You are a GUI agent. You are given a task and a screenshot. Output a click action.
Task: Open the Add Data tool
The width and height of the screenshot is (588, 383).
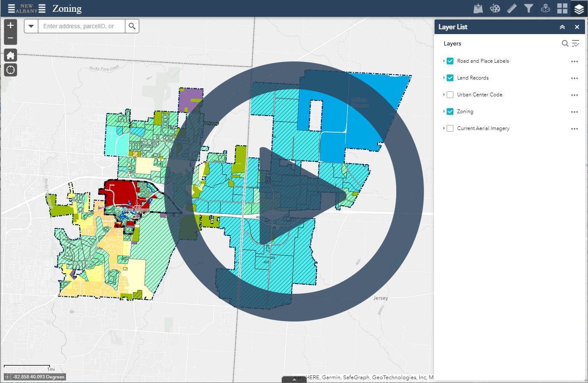(478, 8)
